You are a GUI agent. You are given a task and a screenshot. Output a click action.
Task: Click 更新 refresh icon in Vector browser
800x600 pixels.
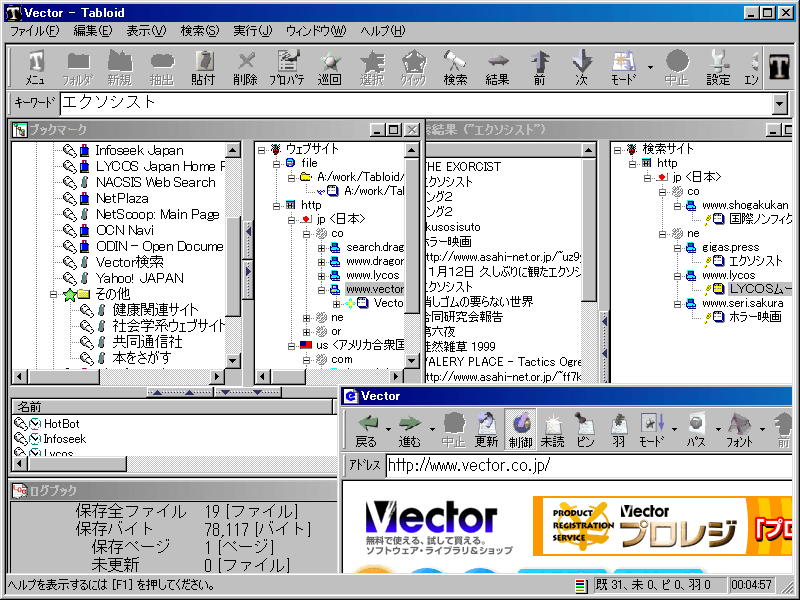pos(486,430)
